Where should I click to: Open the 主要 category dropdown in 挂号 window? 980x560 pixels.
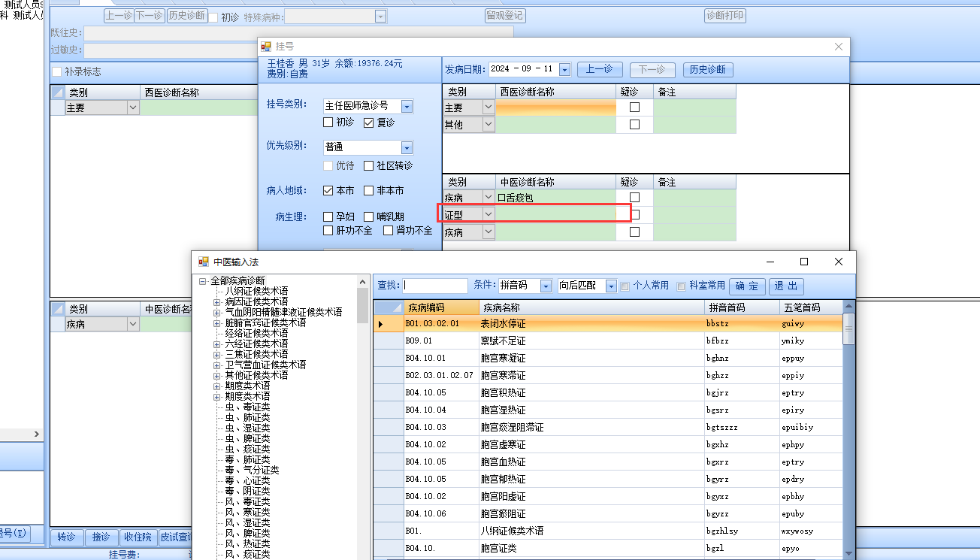pos(488,107)
